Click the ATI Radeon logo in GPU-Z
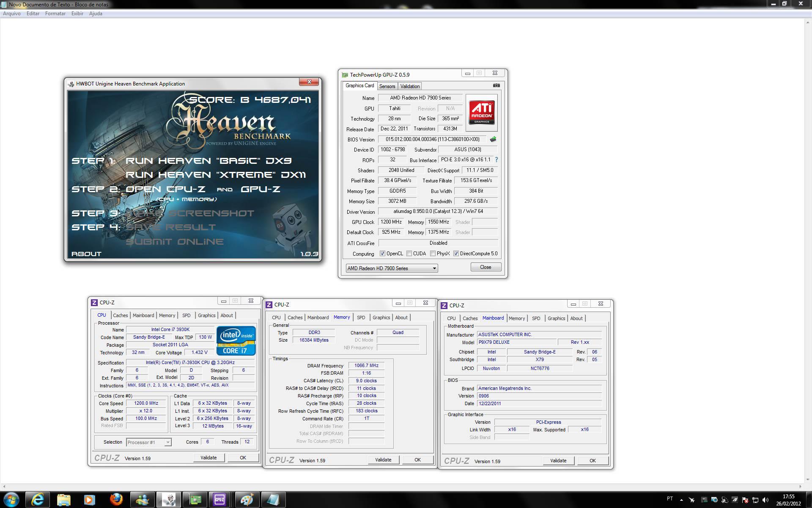The image size is (812, 508). (481, 113)
